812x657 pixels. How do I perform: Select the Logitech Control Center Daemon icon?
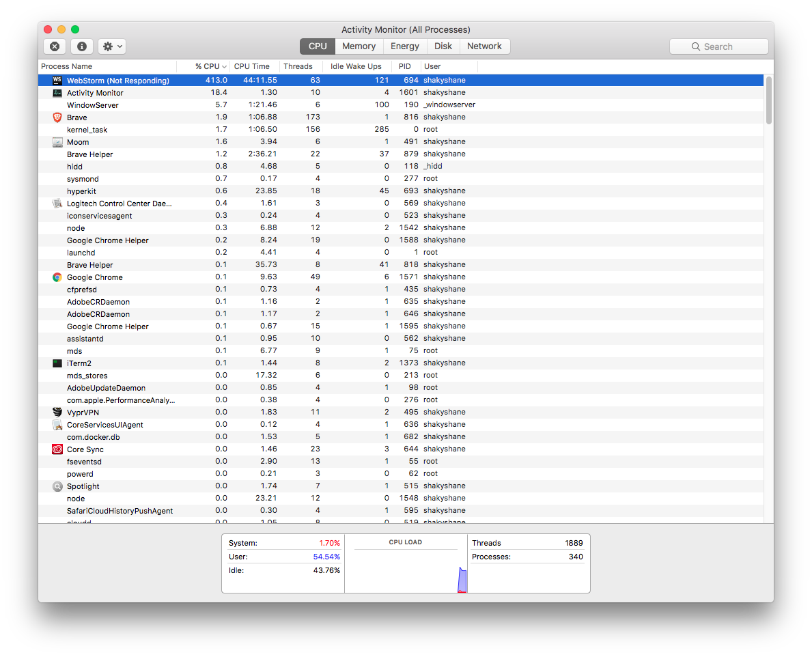tap(57, 204)
